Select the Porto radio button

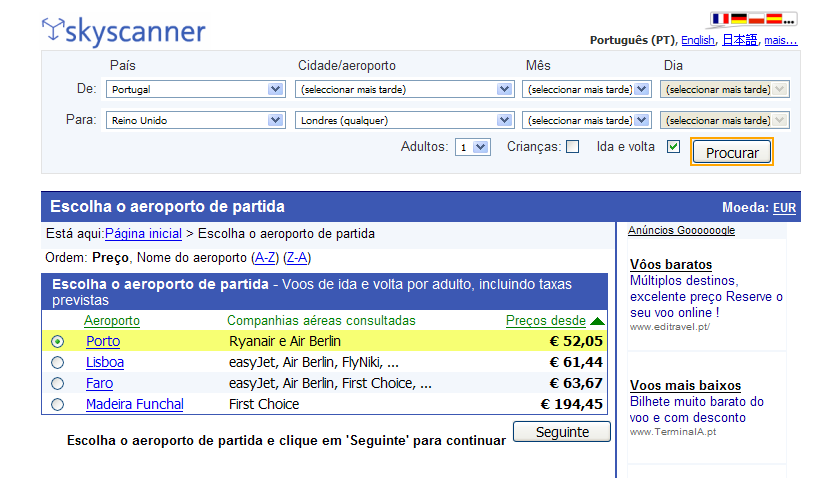(x=58, y=342)
